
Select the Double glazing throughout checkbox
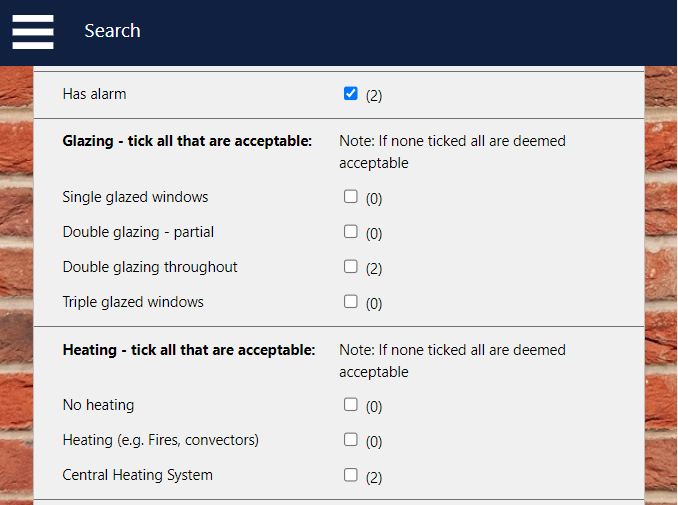pos(350,267)
